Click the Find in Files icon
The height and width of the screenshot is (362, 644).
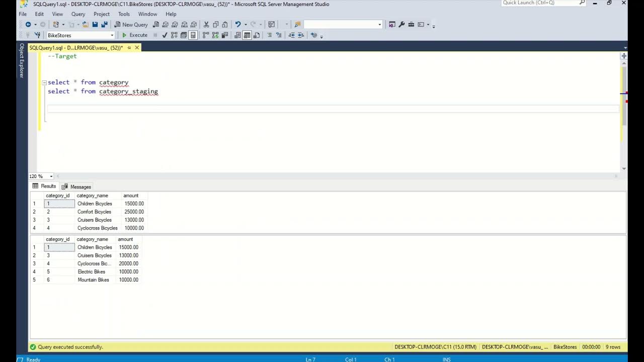[297, 24]
